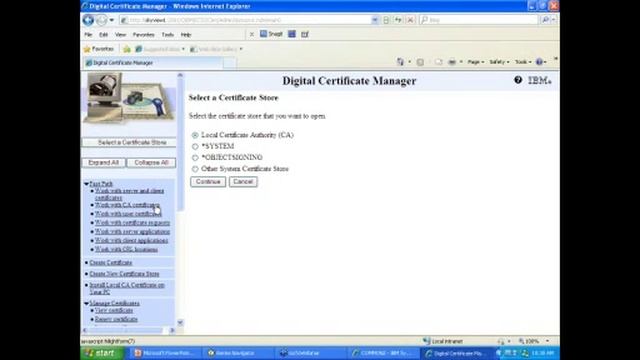Click the blue Help icon in command bar
The image size is (640, 360).
tap(540, 62)
